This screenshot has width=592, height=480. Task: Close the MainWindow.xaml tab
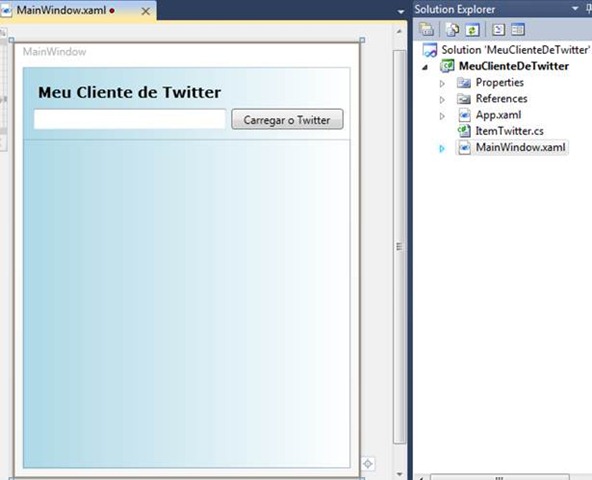145,11
